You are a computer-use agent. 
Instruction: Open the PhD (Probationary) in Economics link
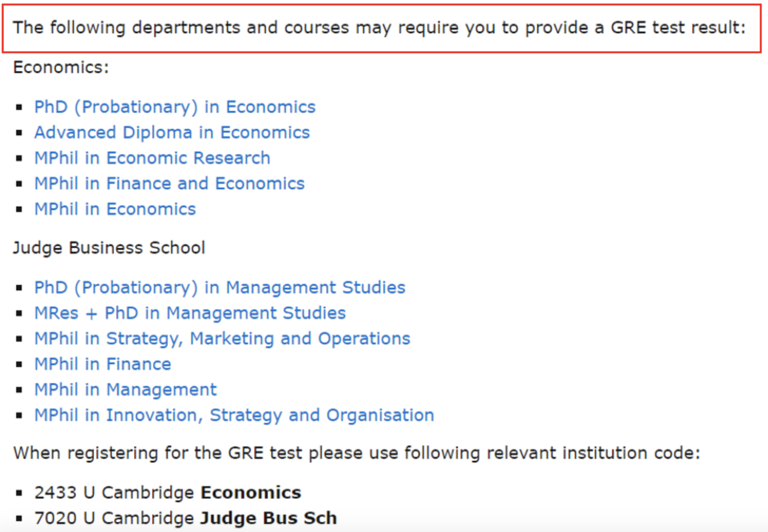[175, 107]
